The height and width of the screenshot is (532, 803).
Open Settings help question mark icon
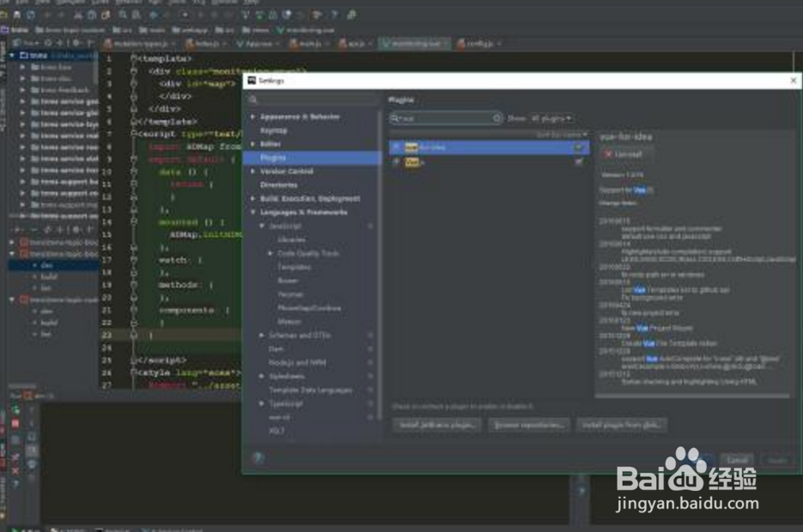(x=258, y=457)
